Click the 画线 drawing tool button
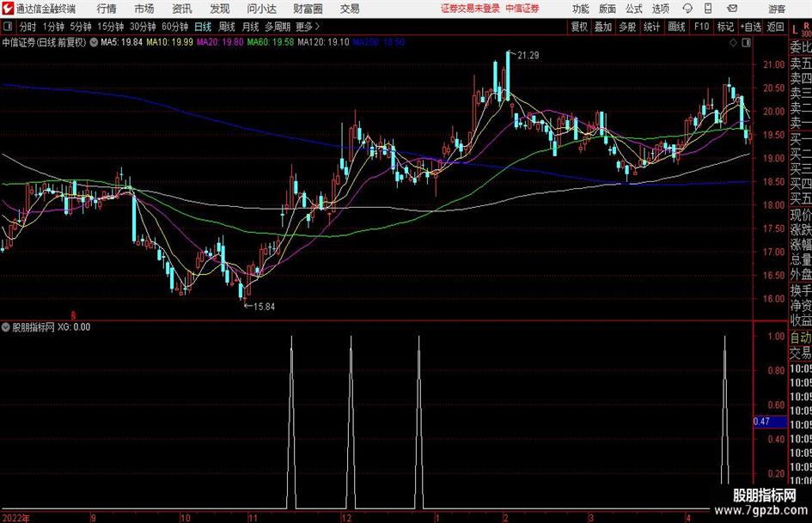The image size is (812, 523). 677,27
